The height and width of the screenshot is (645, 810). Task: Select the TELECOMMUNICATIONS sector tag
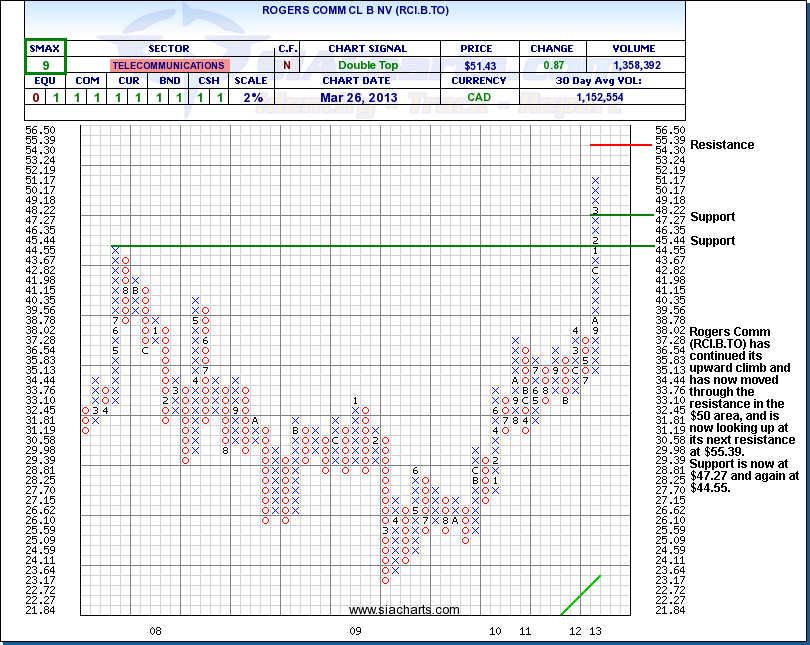(168, 65)
